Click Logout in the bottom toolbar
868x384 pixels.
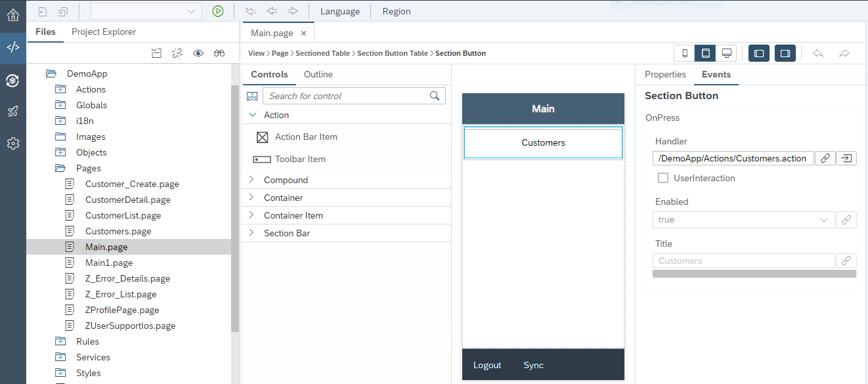point(487,365)
